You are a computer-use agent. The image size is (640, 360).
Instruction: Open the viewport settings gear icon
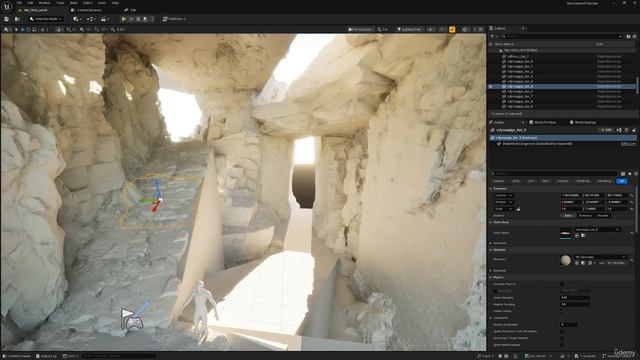(x=464, y=29)
